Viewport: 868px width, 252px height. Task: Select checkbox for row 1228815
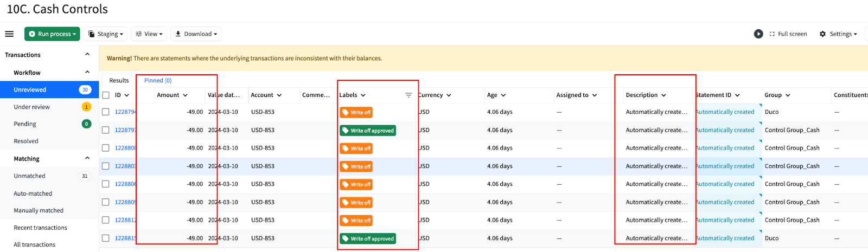click(x=106, y=238)
